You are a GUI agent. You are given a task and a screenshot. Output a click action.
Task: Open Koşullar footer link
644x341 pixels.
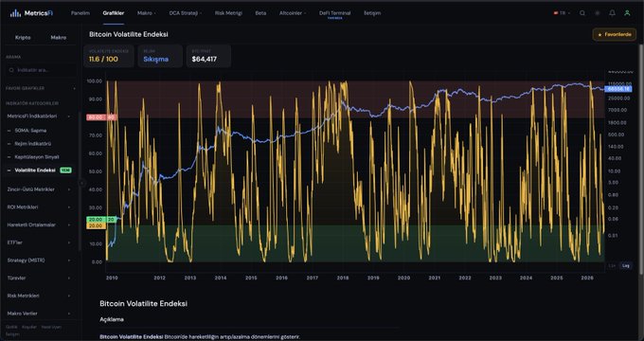pyautogui.click(x=29, y=327)
